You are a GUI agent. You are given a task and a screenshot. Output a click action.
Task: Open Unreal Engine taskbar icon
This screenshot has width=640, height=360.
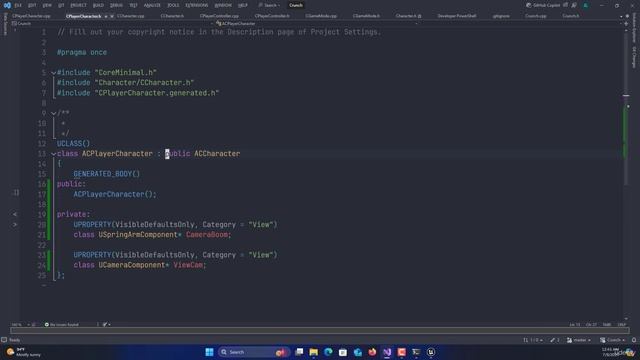(431, 352)
